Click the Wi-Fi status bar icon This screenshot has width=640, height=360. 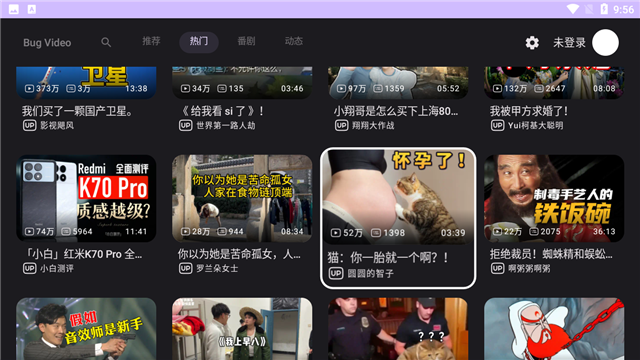(573, 9)
